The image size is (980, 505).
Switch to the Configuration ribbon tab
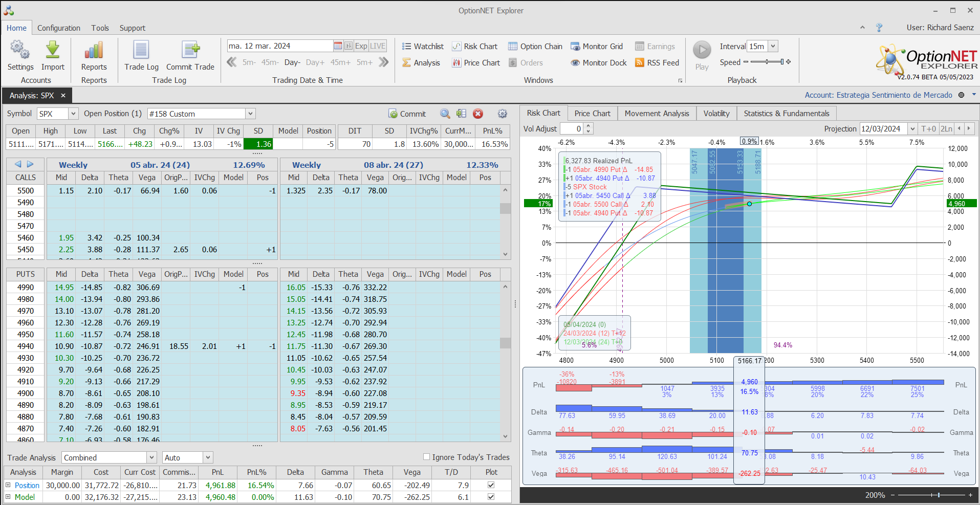click(x=58, y=28)
